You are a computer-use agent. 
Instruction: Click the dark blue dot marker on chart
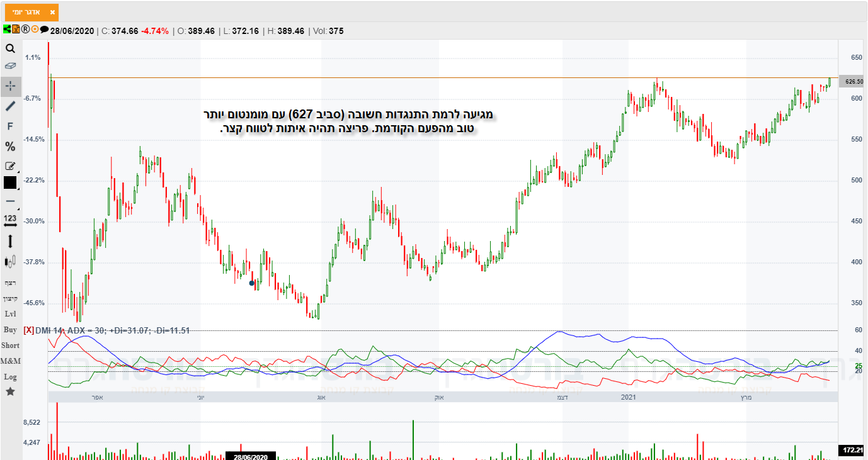252,283
